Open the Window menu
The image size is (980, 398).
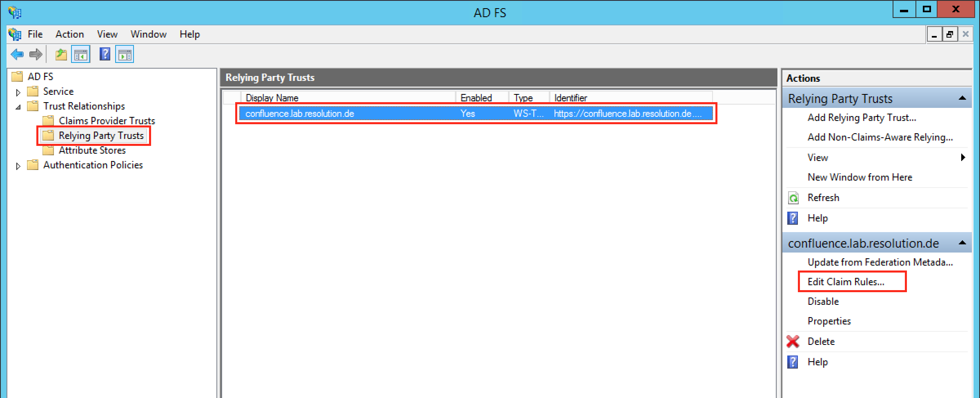click(x=148, y=34)
